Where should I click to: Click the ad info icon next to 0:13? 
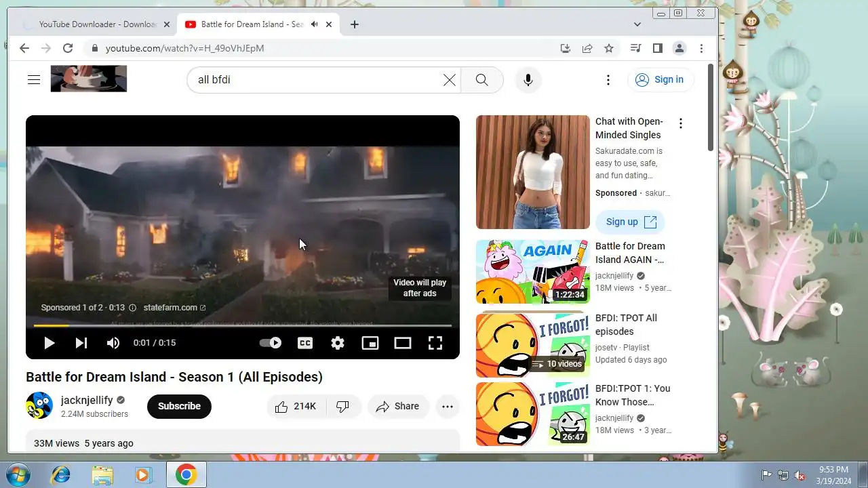[x=133, y=308]
